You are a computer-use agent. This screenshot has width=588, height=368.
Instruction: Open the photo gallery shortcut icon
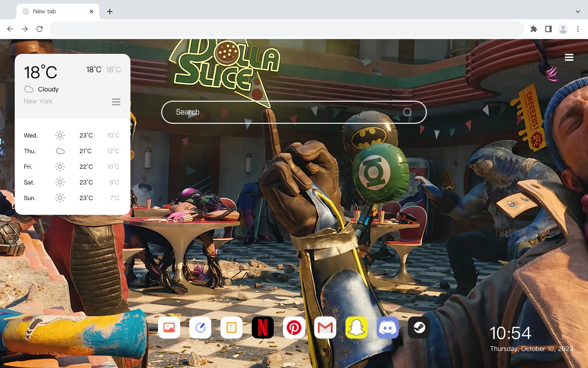pos(169,328)
